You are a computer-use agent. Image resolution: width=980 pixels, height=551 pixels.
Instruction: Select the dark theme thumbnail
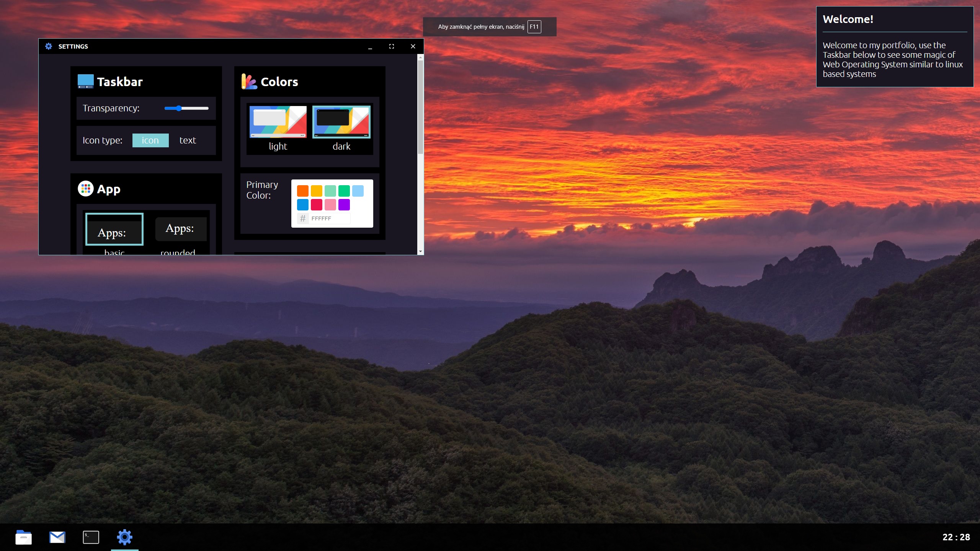tap(341, 122)
